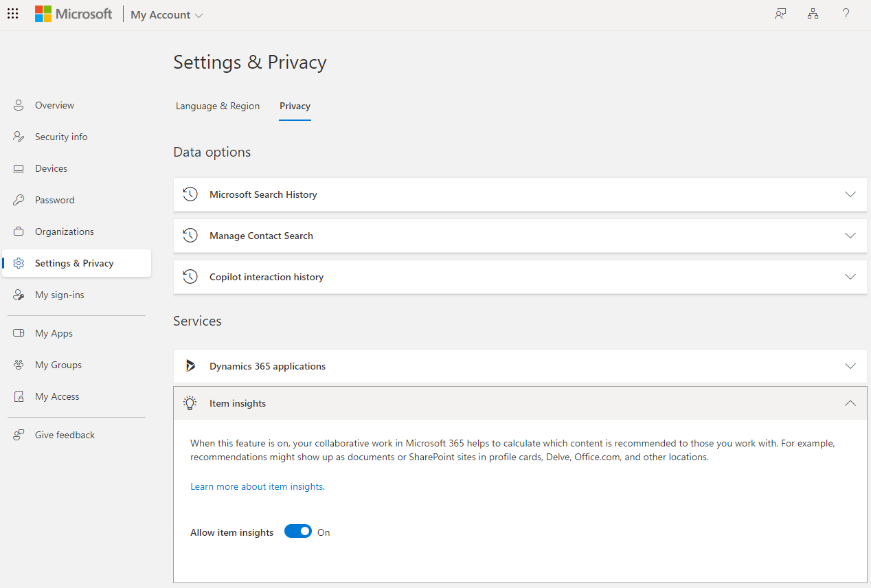
Task: Click the Dynamics 365 applications icon
Action: 190,365
